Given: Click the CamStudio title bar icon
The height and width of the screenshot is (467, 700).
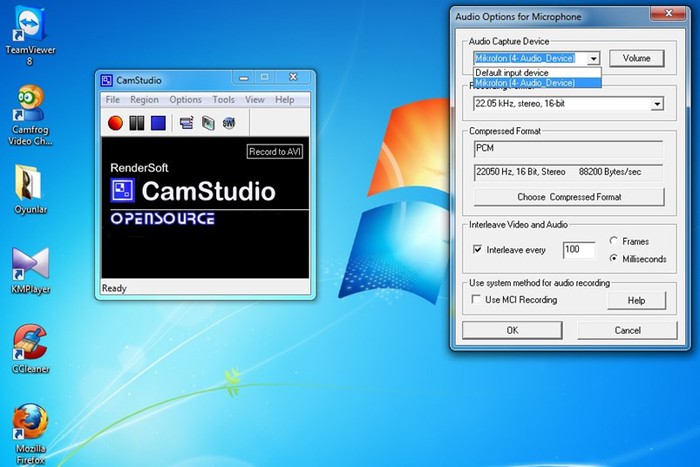Looking at the screenshot, I should 107,80.
